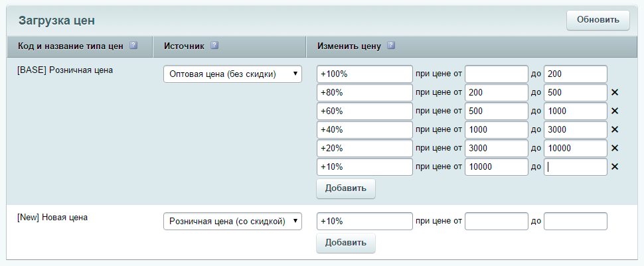The width and height of the screenshot is (644, 266).
Task: Delete the +60% price rule row
Action: (615, 111)
